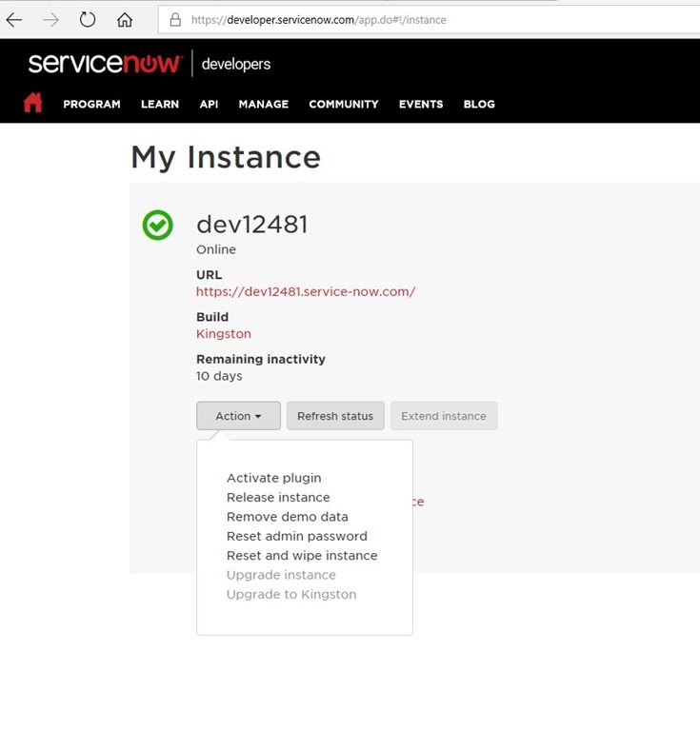Go back with the browser back arrow

click(14, 20)
